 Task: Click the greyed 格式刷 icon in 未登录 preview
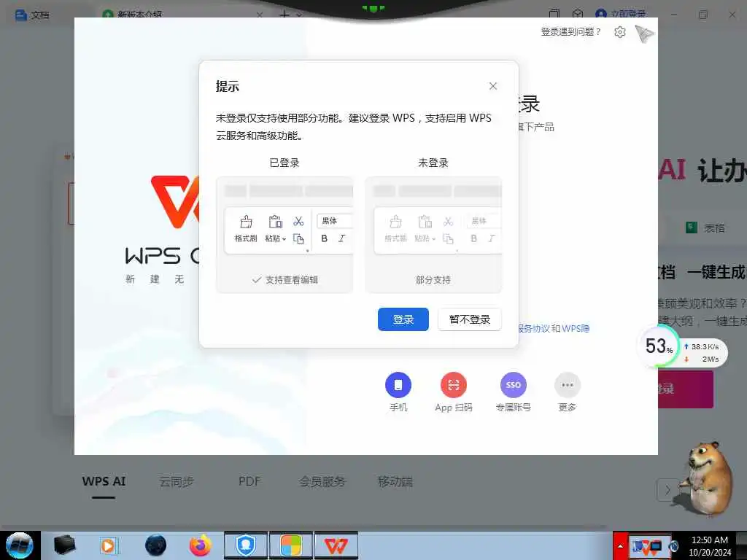click(x=395, y=222)
